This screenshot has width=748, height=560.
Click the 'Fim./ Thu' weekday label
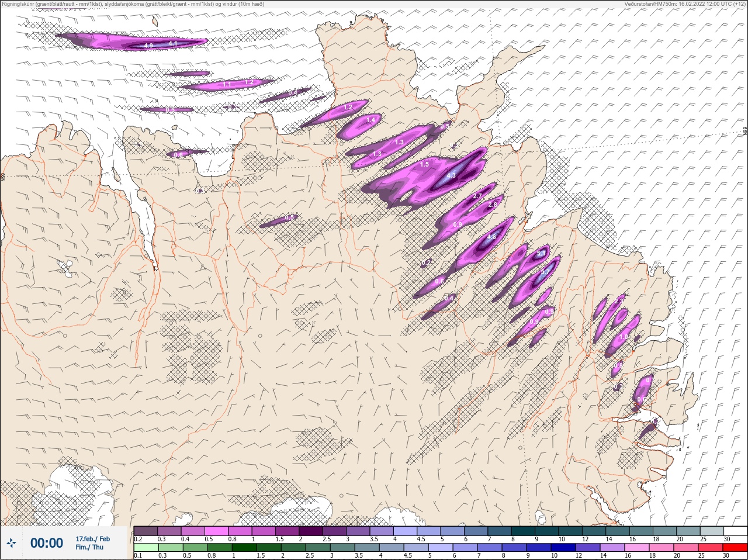click(x=89, y=547)
